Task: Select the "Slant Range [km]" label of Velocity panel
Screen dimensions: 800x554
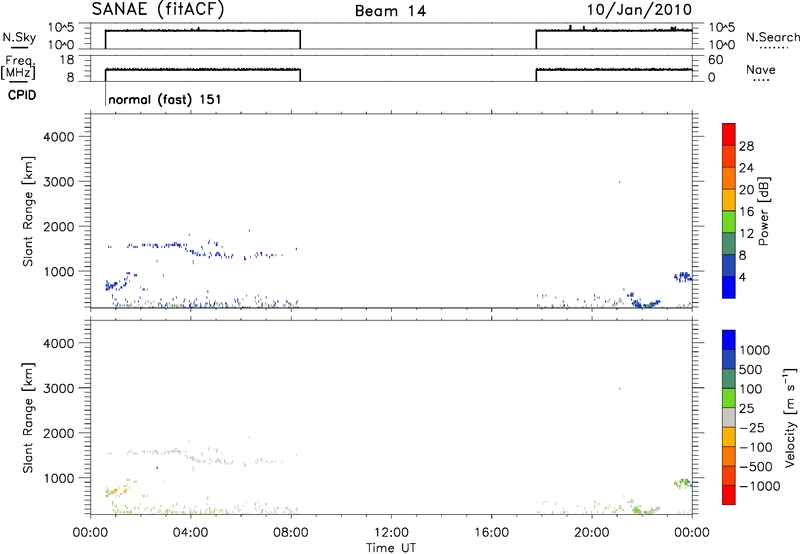Action: click(28, 417)
